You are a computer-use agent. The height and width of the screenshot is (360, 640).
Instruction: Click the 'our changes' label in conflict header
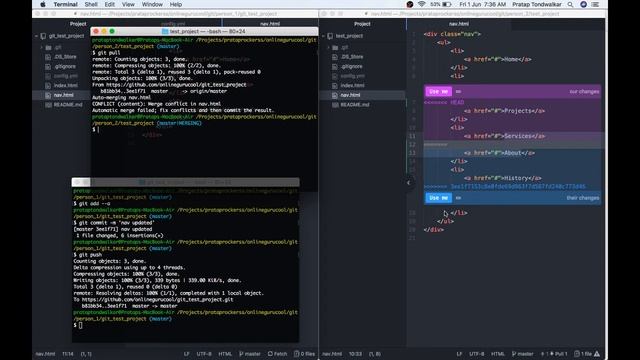584,91
